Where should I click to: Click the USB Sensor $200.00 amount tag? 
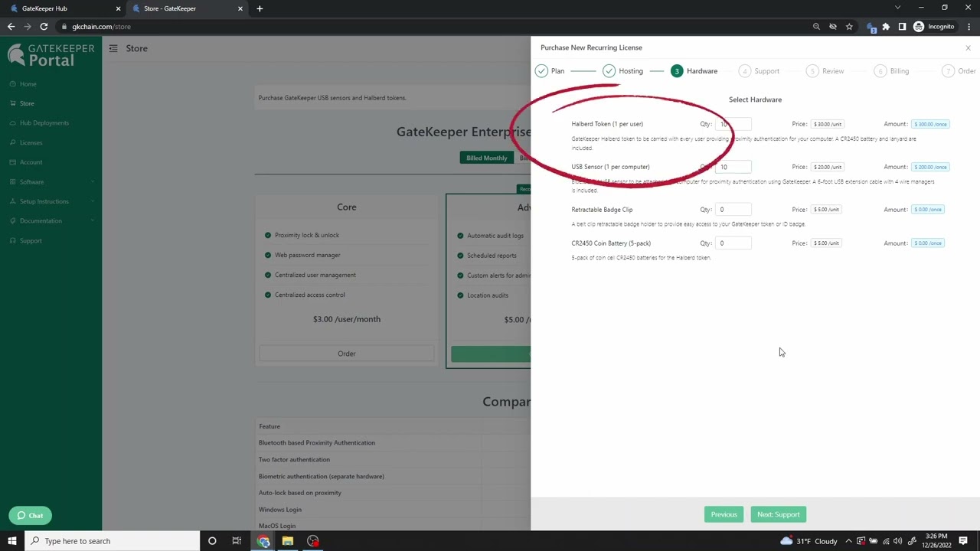(930, 167)
